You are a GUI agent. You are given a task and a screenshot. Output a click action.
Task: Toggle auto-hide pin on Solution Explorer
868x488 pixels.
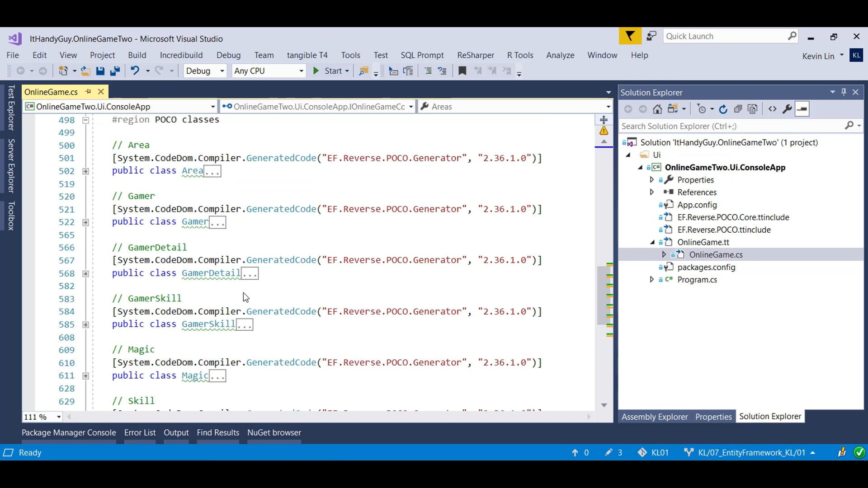tap(844, 92)
